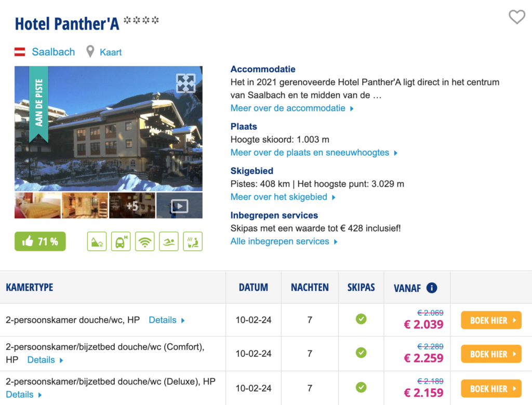The image size is (532, 405).
Task: Open the Vanaf price info icon
Action: coord(431,288)
